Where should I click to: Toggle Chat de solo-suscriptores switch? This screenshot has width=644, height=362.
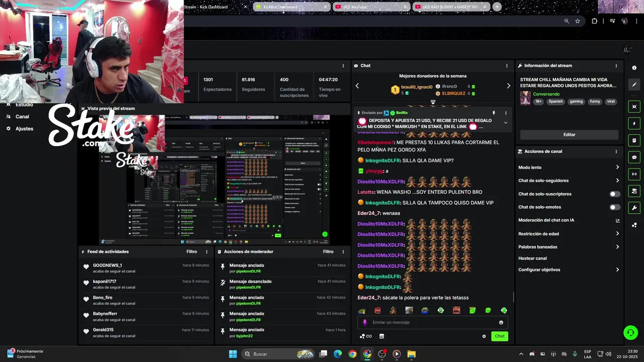coord(615,194)
